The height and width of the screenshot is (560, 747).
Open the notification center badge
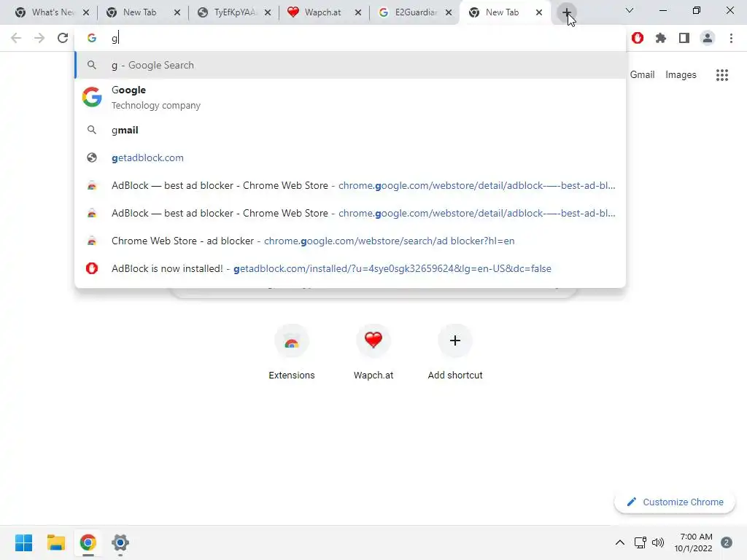click(x=727, y=542)
